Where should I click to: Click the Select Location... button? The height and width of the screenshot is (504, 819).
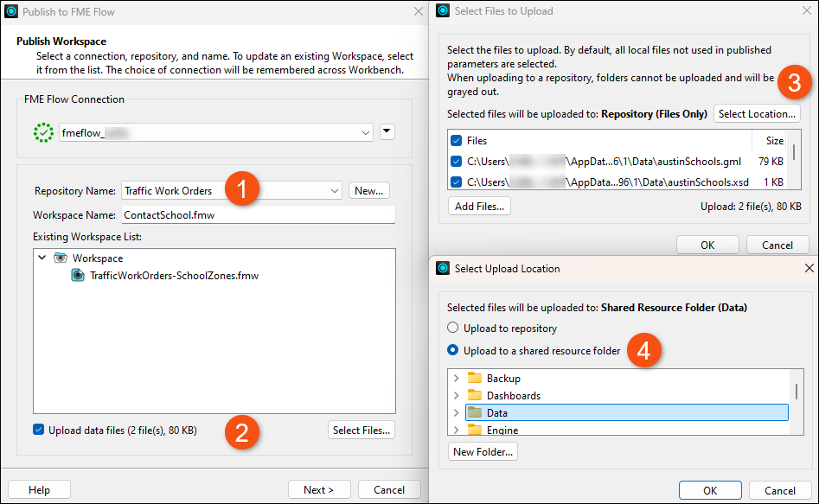pos(757,113)
